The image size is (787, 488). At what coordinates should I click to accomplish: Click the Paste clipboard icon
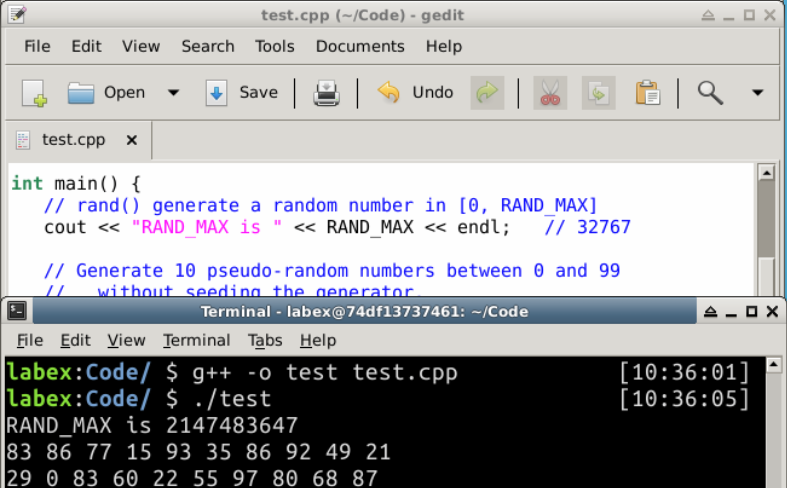coord(647,93)
